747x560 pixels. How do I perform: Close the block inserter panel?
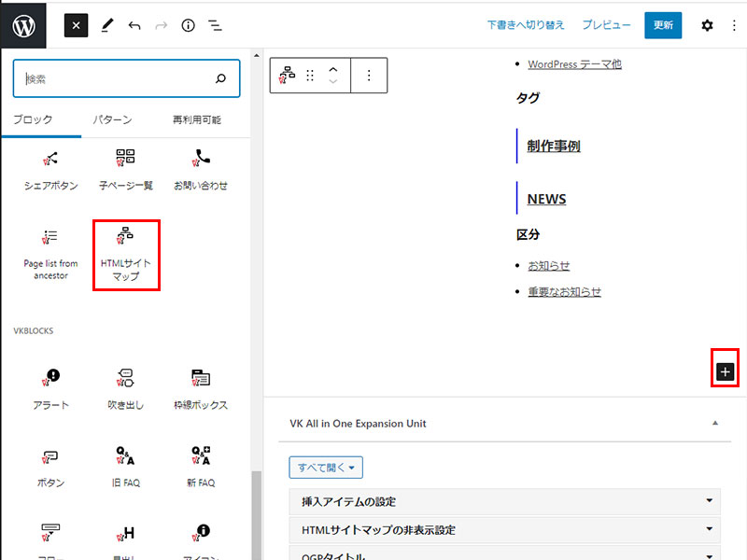[76, 25]
